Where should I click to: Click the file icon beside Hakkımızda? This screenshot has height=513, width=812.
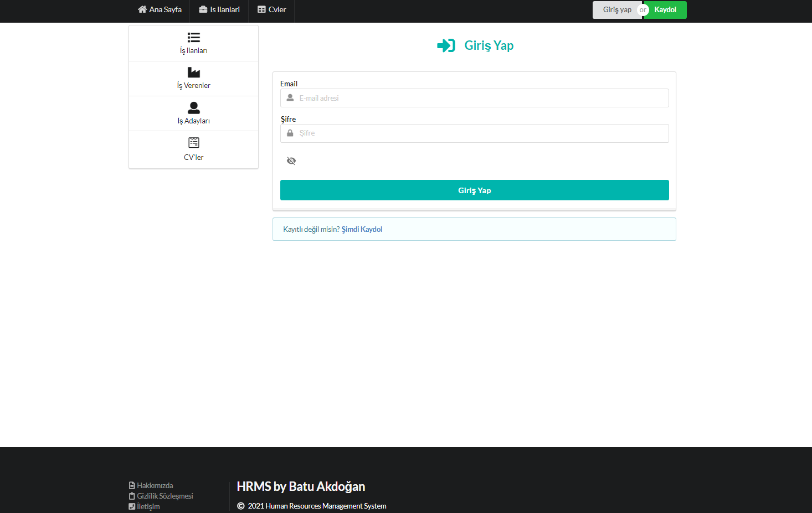coord(132,485)
